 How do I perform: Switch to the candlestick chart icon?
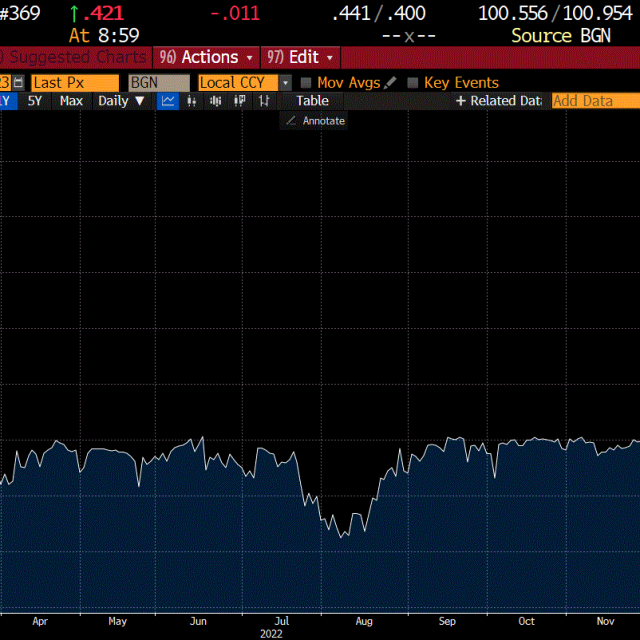[x=193, y=101]
